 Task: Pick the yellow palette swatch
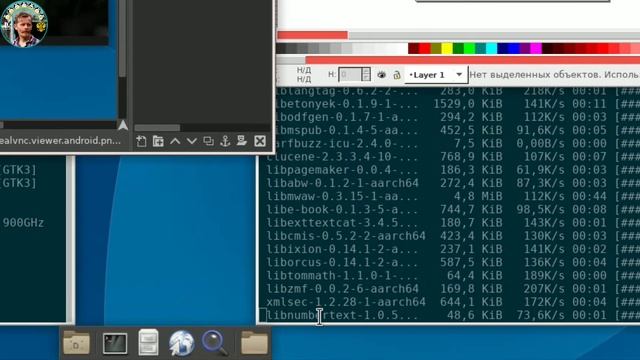(x=447, y=49)
